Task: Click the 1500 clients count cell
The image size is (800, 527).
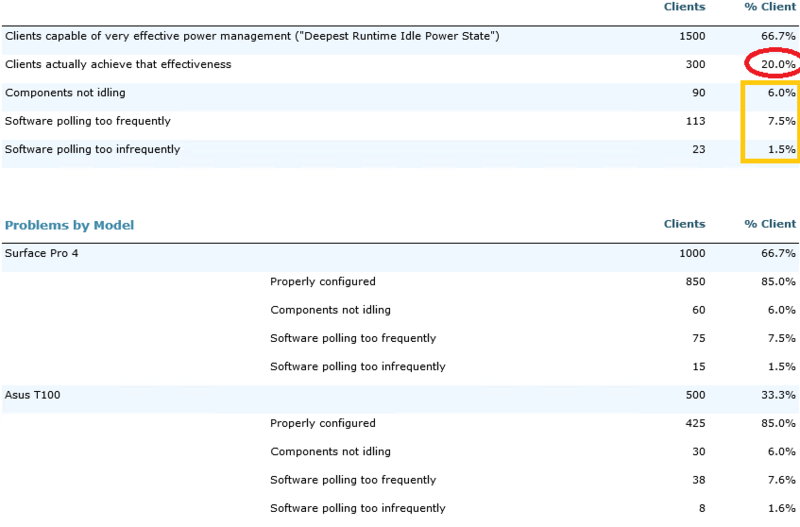Action: click(x=690, y=36)
